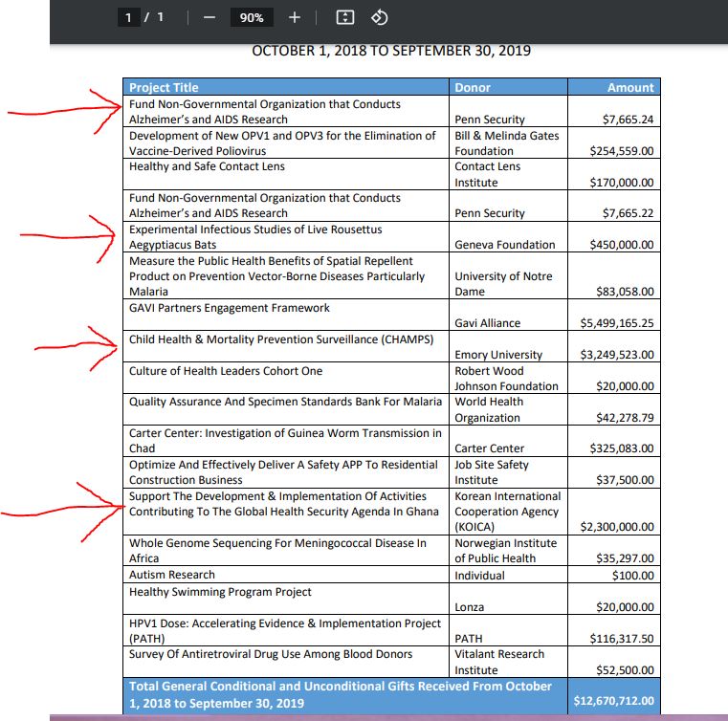Click the 'Total General Conditional and Unconditional Gifts' row

click(x=391, y=696)
